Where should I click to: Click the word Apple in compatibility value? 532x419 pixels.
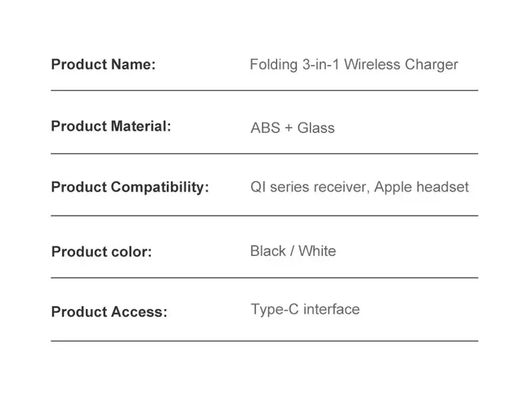click(x=393, y=188)
